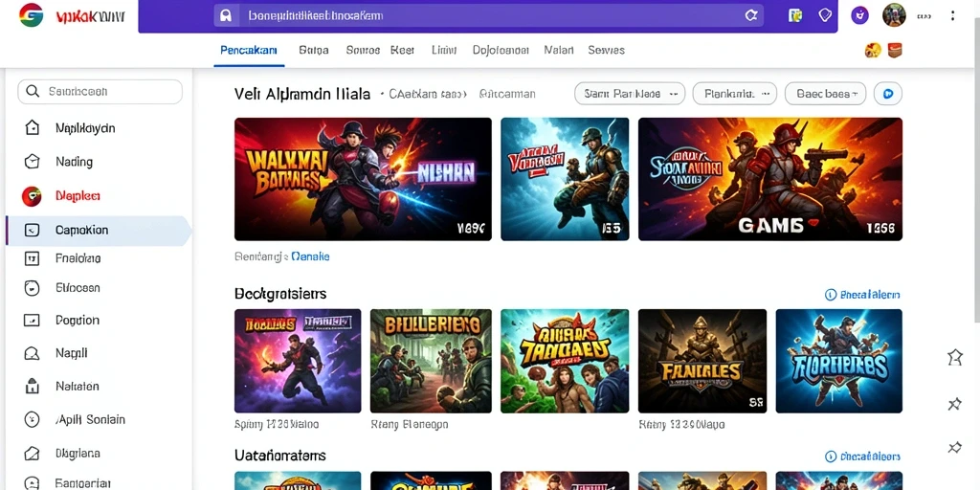Open the red armored GAMS banner thumbnail
This screenshot has height=490, width=980.
770,179
